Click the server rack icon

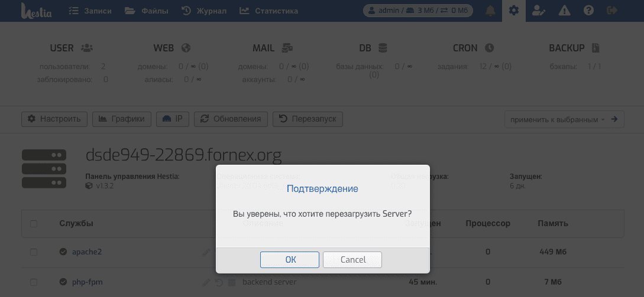pos(44,169)
